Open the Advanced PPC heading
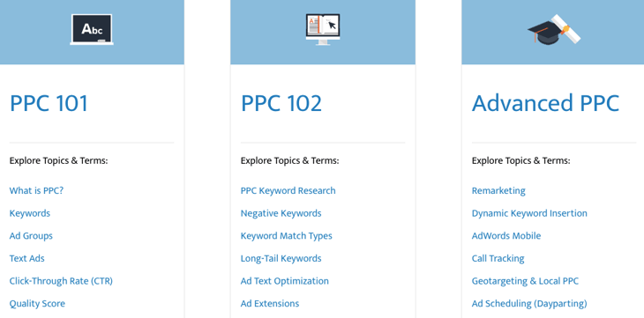This screenshot has height=318, width=644. [x=545, y=103]
